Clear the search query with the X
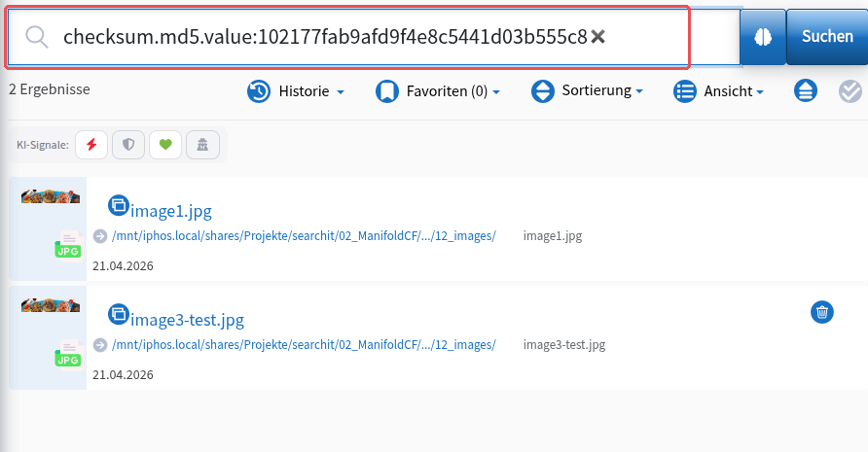This screenshot has width=868, height=452. 597,37
